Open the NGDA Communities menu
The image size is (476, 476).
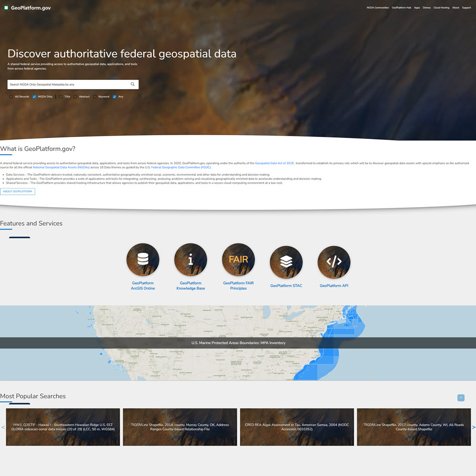(x=377, y=8)
